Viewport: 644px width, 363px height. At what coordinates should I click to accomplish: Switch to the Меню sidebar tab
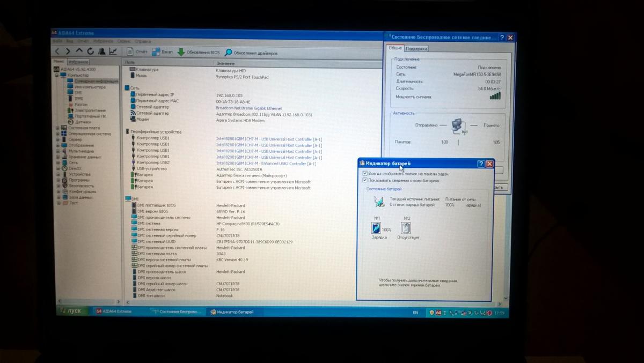tap(59, 62)
